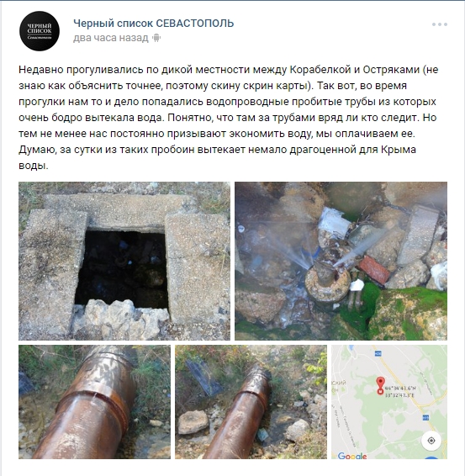Screen dimensions: 465x476
Task: Click the white circle below the map pin
Action: pyautogui.click(x=380, y=392)
